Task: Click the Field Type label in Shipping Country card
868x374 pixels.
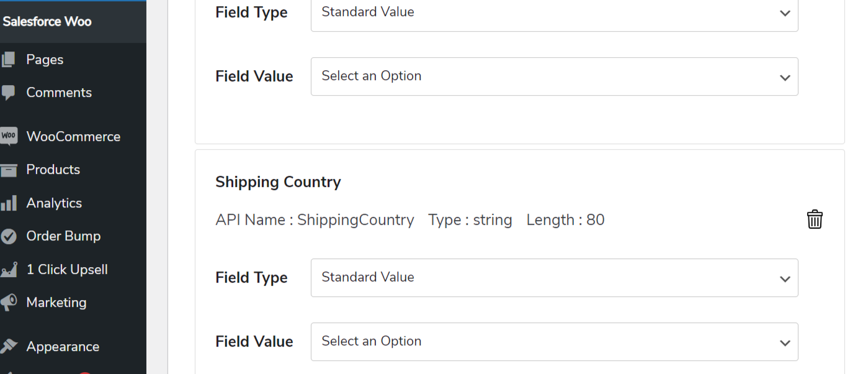Action: point(251,278)
